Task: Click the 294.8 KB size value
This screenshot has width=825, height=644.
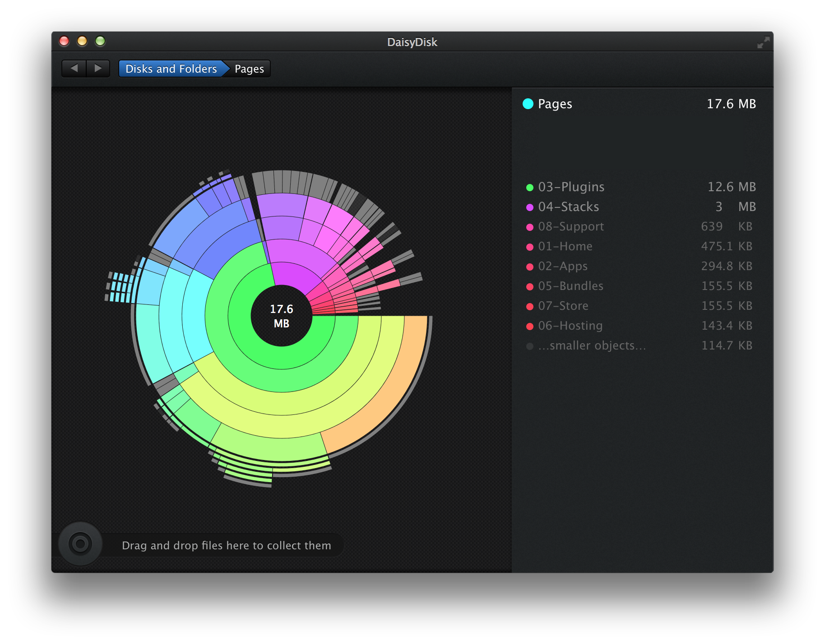Action: (x=727, y=266)
